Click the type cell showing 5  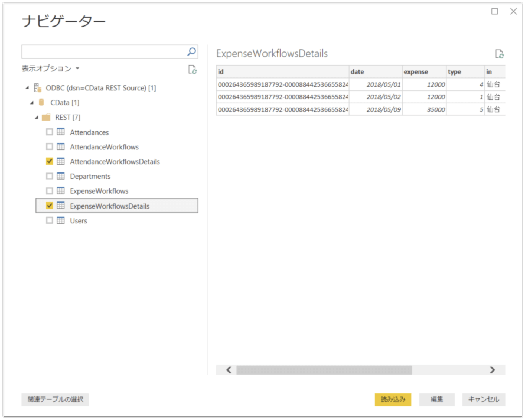tap(465, 109)
